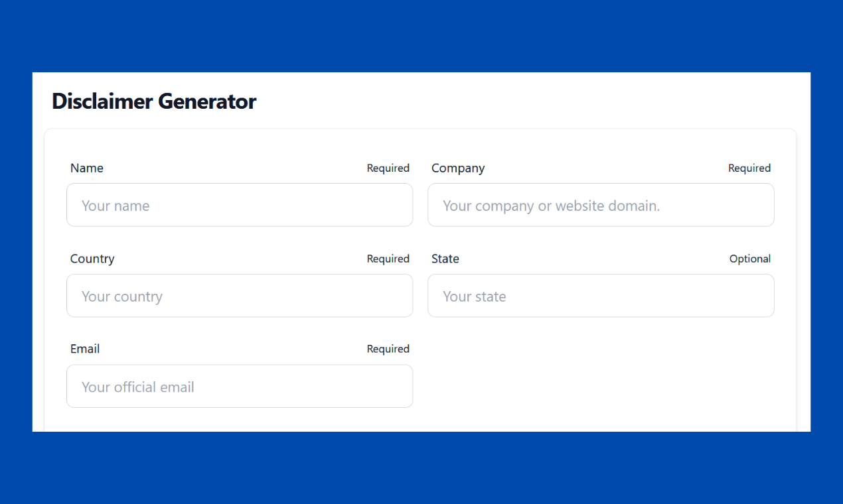Click the Company input field
The width and height of the screenshot is (843, 504).
pyautogui.click(x=601, y=205)
